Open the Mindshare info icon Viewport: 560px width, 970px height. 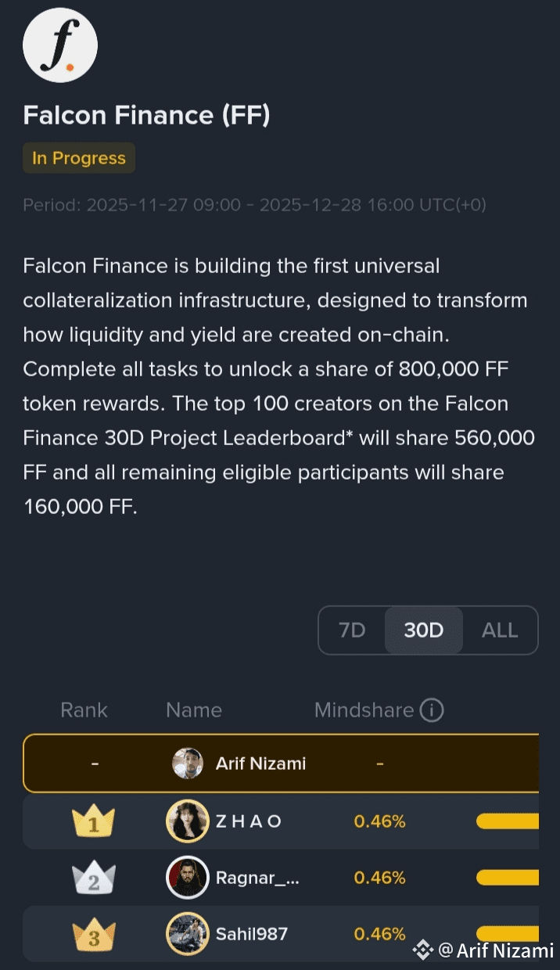click(x=432, y=710)
